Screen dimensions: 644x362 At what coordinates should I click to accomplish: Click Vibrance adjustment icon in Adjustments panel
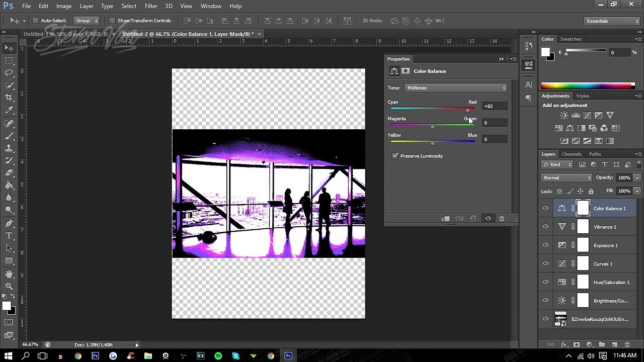click(x=610, y=116)
